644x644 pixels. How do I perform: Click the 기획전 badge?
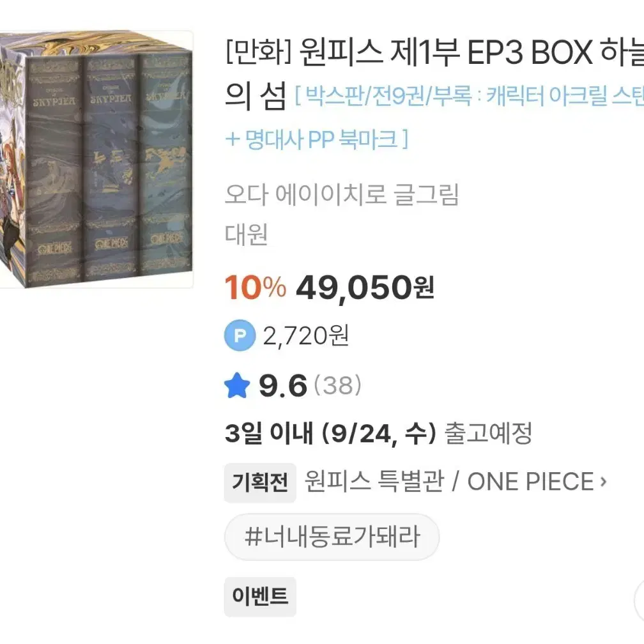click(259, 482)
